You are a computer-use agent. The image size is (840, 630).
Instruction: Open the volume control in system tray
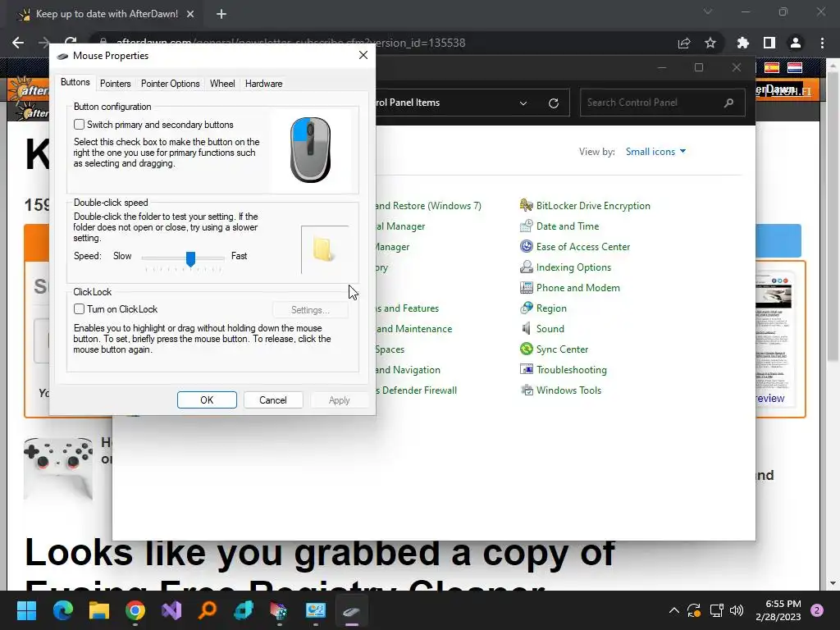tap(737, 610)
